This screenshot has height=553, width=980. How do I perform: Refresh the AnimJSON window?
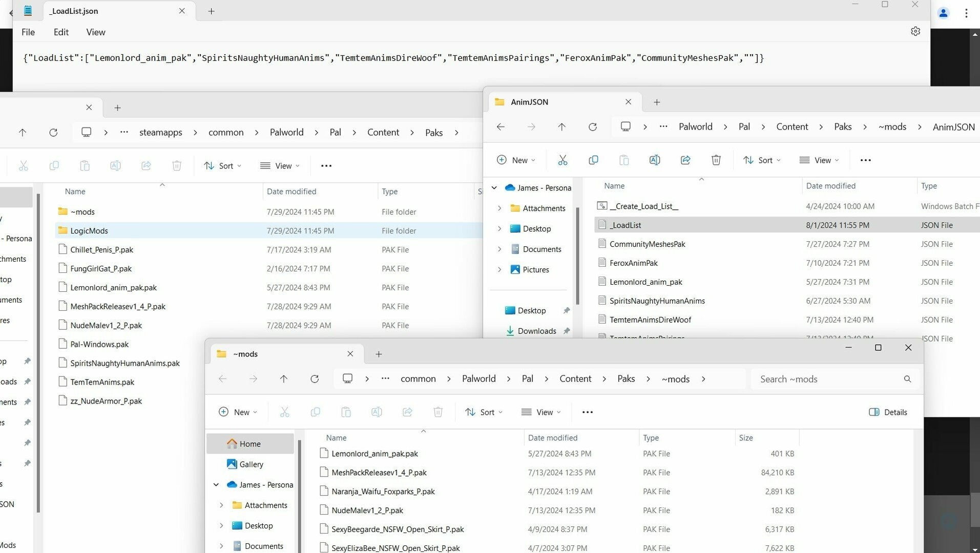tap(593, 127)
